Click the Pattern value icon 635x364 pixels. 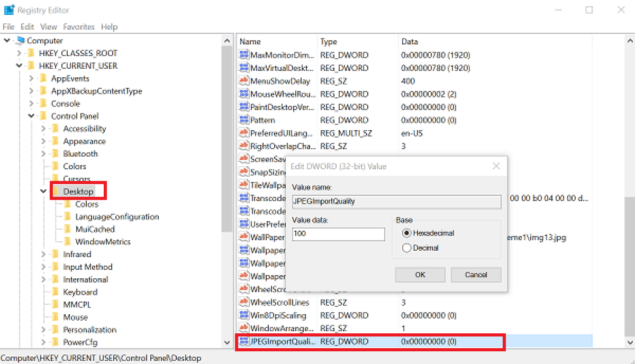click(x=244, y=120)
